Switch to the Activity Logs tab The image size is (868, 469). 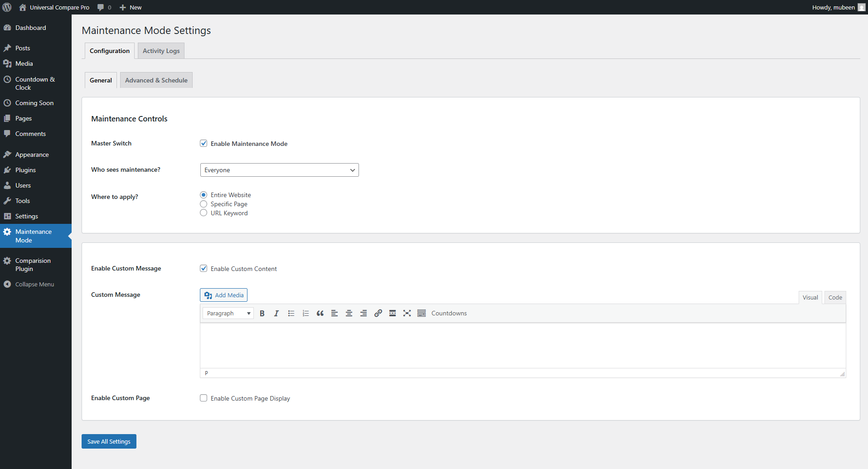pyautogui.click(x=161, y=51)
